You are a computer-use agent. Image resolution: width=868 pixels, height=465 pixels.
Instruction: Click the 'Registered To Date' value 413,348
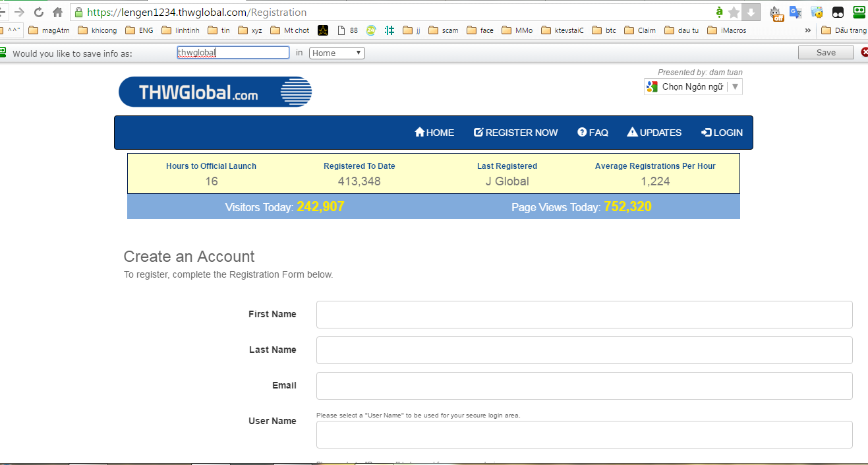coord(359,181)
